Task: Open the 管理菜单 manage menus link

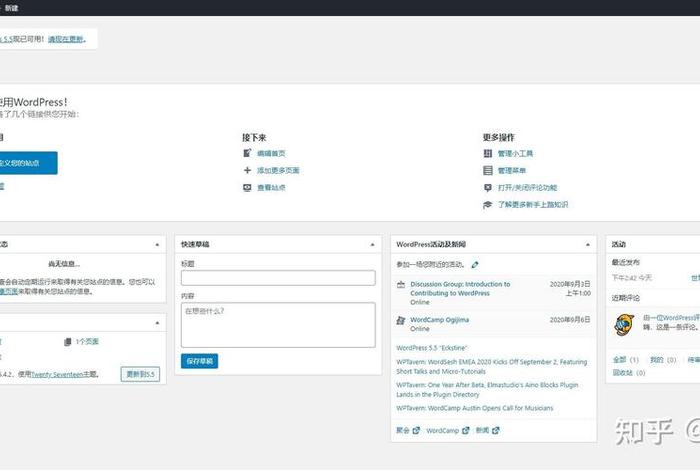Action: click(512, 171)
